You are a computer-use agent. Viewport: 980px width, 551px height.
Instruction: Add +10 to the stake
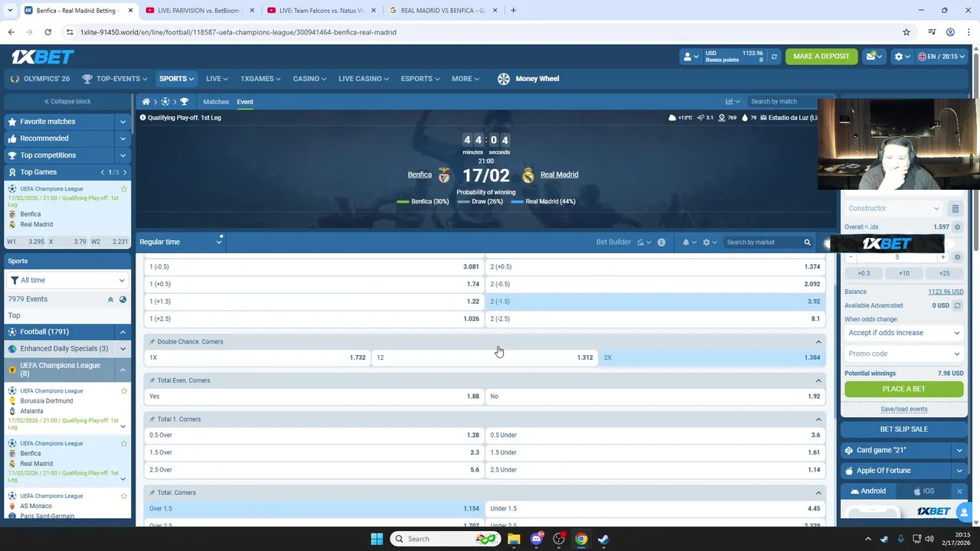[x=903, y=273]
